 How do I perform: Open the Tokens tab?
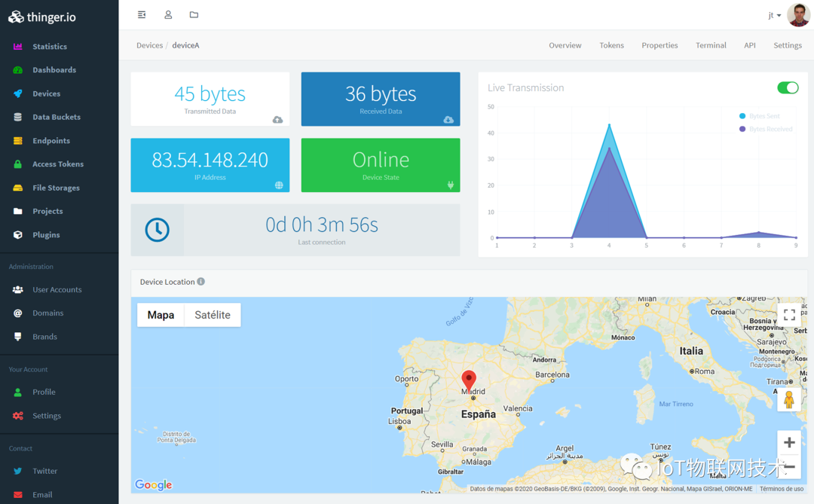tap(611, 45)
